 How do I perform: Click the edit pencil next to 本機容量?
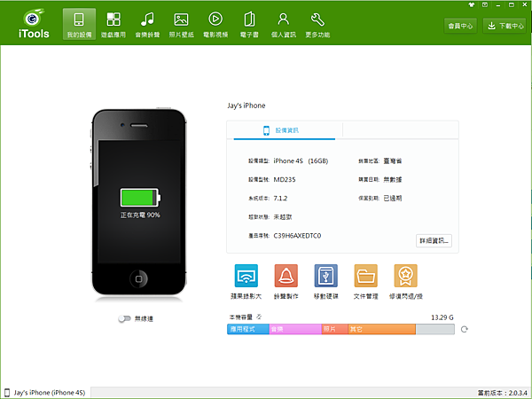(259, 317)
